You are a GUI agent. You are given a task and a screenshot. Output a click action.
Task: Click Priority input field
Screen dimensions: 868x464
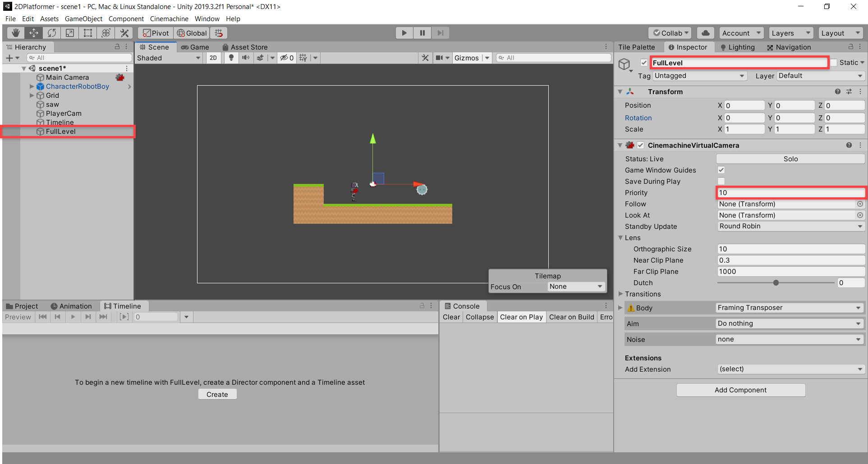pos(791,192)
